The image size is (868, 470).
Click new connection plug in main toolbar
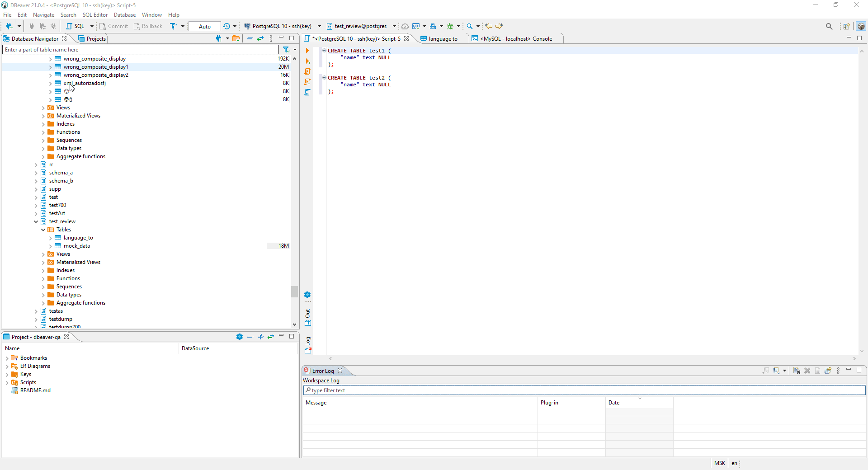coord(9,26)
